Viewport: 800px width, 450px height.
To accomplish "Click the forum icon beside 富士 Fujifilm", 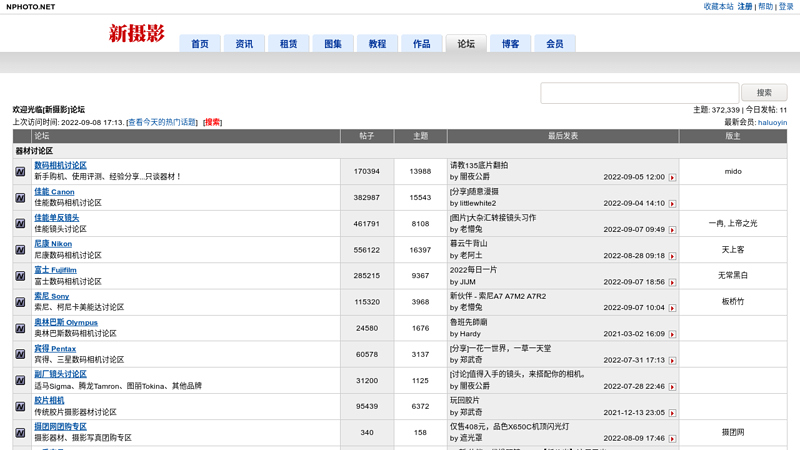I will tap(20, 276).
